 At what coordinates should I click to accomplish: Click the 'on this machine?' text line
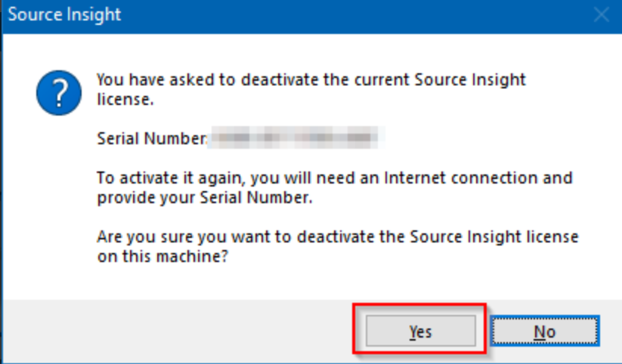tap(162, 257)
